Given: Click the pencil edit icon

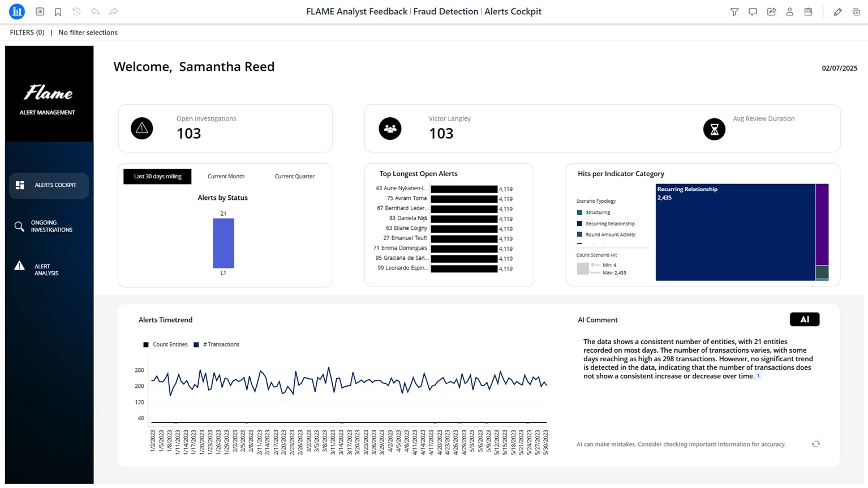Looking at the screenshot, I should click(837, 12).
